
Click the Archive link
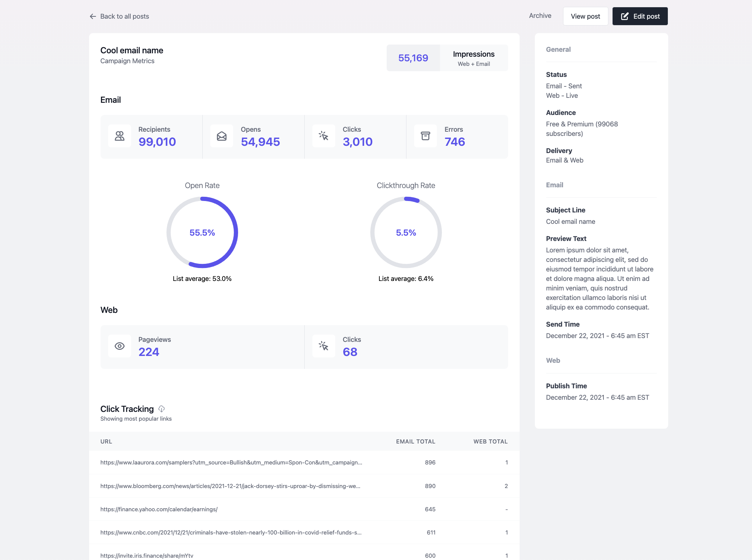(540, 16)
